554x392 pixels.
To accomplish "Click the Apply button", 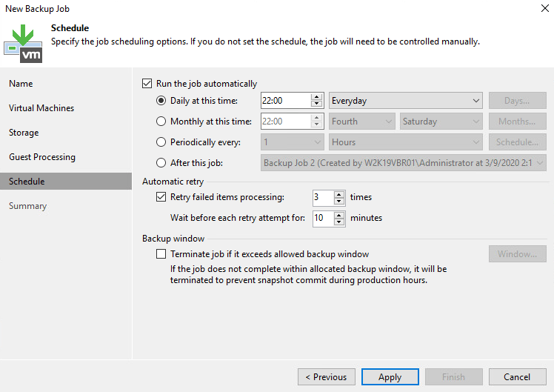I will pyautogui.click(x=390, y=376).
